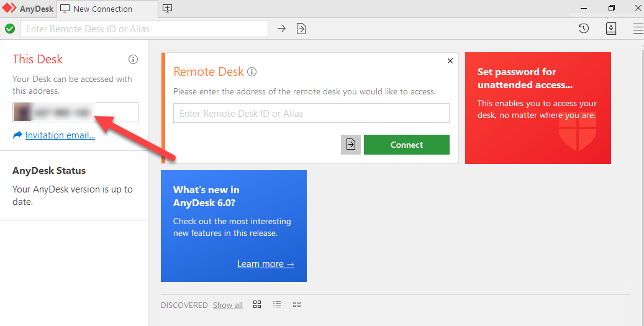The width and height of the screenshot is (644, 326).
Task: Open Set password for unattended access tile
Action: tap(538, 108)
